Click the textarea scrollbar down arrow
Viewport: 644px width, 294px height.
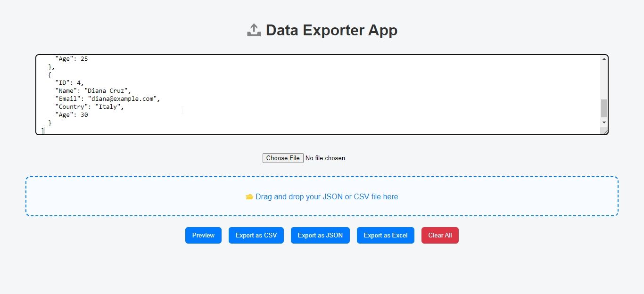coord(604,122)
